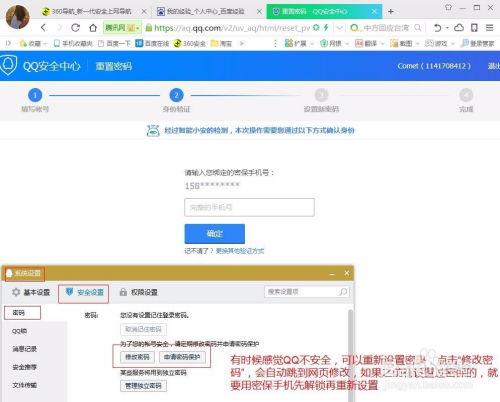Open the 权限设置 tab with lock icon
This screenshot has width=500, height=402.
pyautogui.click(x=138, y=292)
